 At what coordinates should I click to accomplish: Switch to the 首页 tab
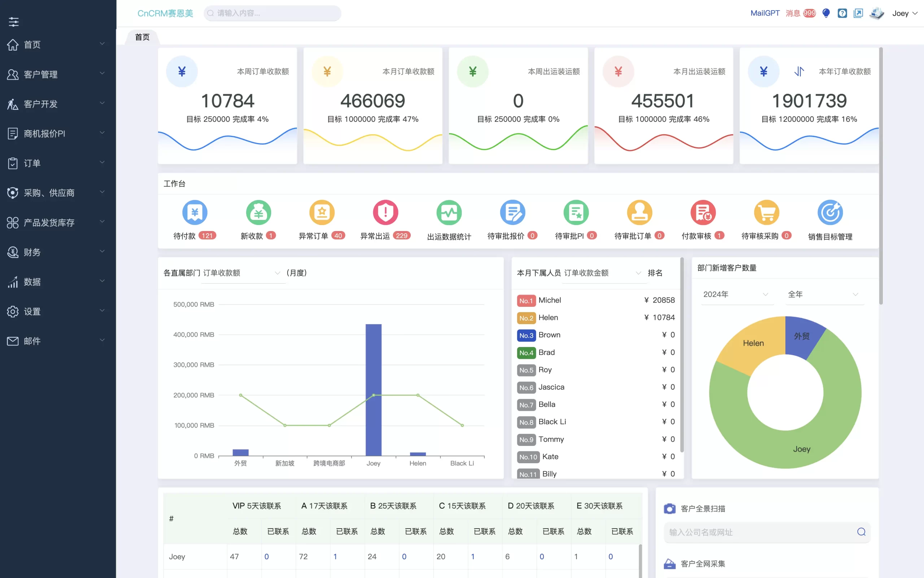(142, 37)
